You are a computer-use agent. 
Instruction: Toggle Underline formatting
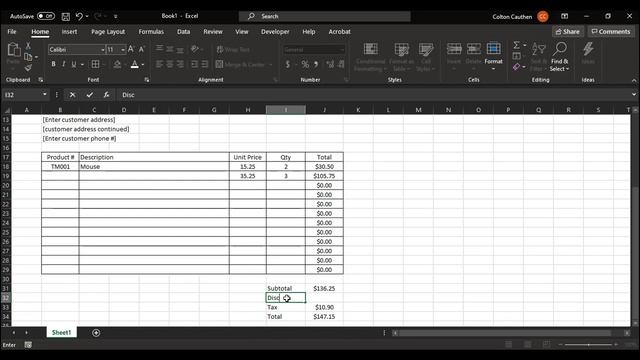(x=74, y=64)
